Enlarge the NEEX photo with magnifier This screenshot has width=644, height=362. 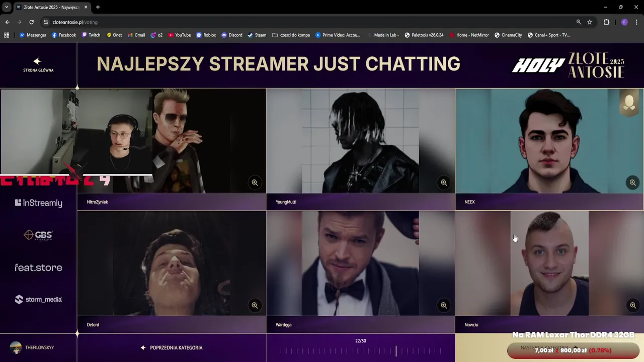tap(633, 183)
